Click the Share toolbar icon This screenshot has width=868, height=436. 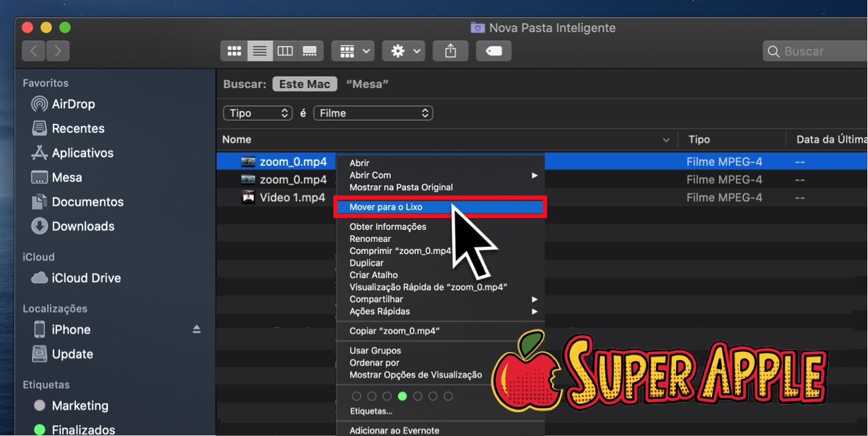coord(451,51)
